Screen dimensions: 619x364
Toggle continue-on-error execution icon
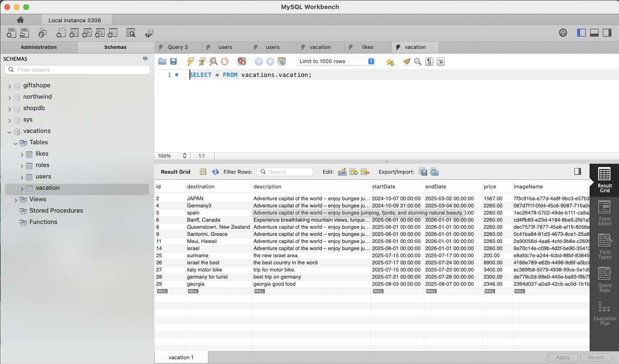tap(242, 62)
